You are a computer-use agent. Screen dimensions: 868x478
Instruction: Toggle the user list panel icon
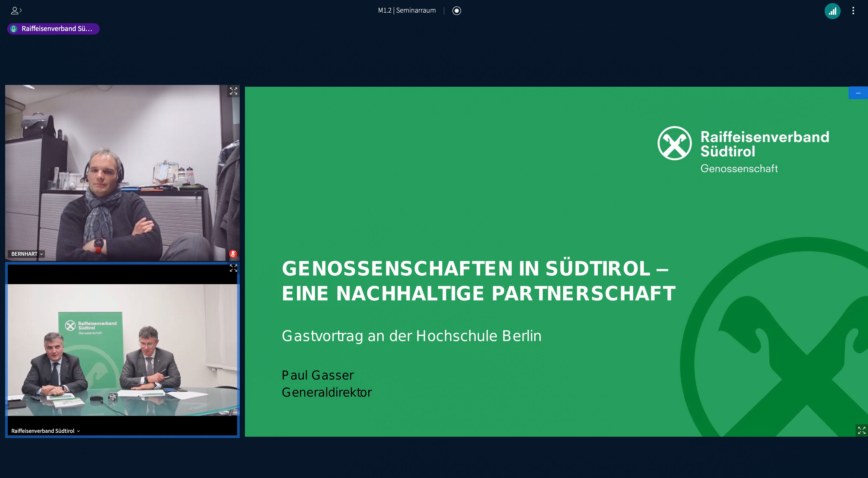(16, 10)
